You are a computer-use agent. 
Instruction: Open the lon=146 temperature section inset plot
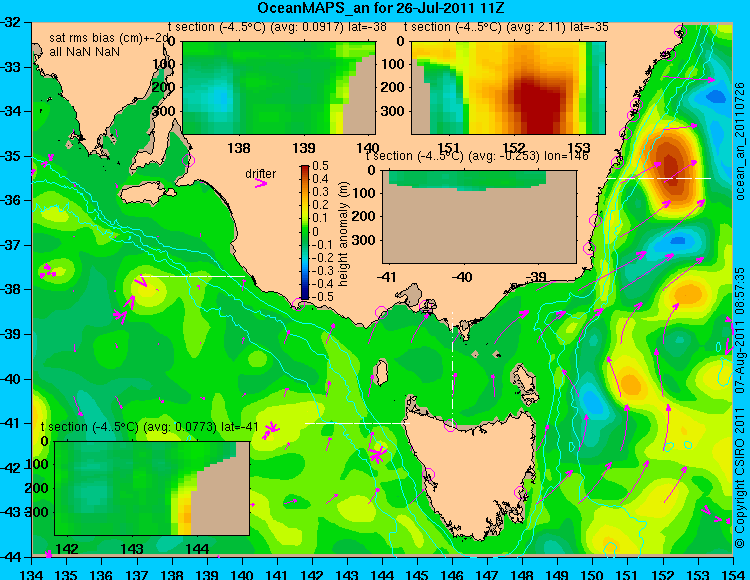479,216
